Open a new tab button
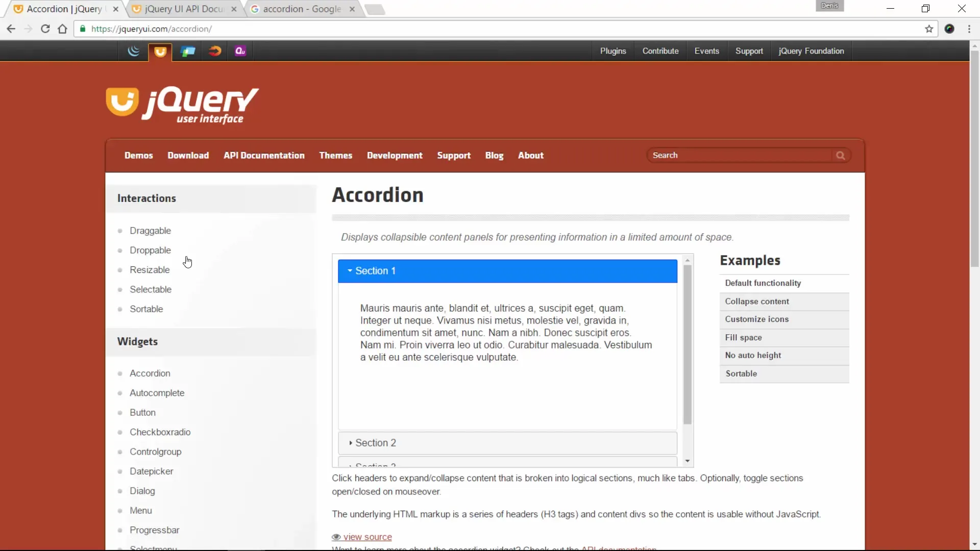Viewport: 980px width, 551px height. pyautogui.click(x=375, y=9)
